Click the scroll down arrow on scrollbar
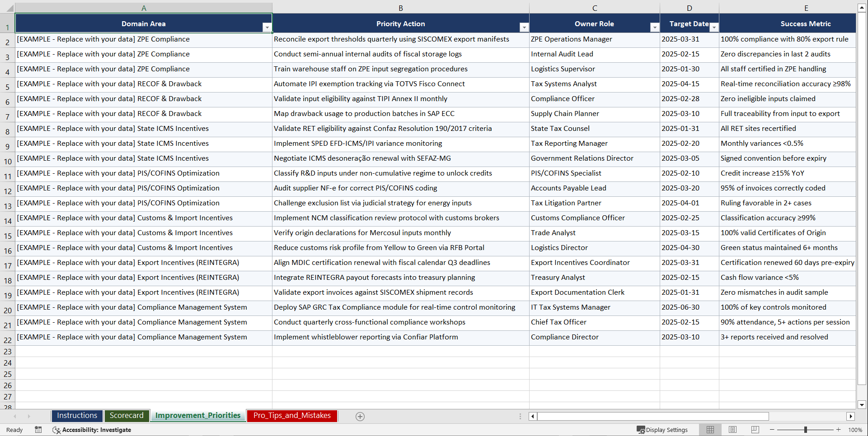Viewport: 868px width, 436px height. (x=862, y=405)
